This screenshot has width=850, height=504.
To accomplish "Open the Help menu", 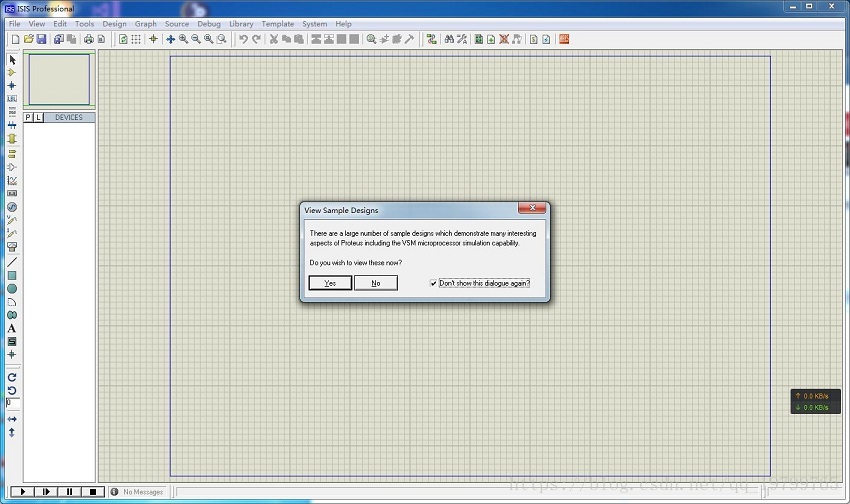I will pos(343,24).
